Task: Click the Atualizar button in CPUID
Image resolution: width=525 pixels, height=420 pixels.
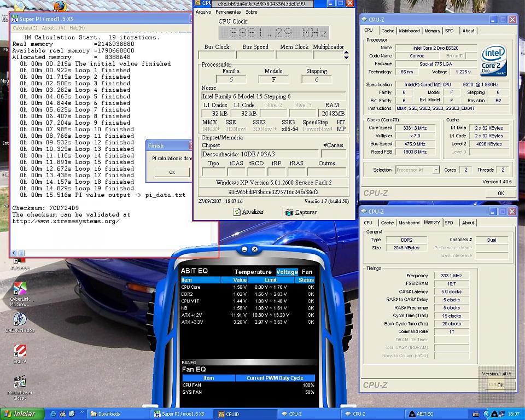Action: (248, 212)
